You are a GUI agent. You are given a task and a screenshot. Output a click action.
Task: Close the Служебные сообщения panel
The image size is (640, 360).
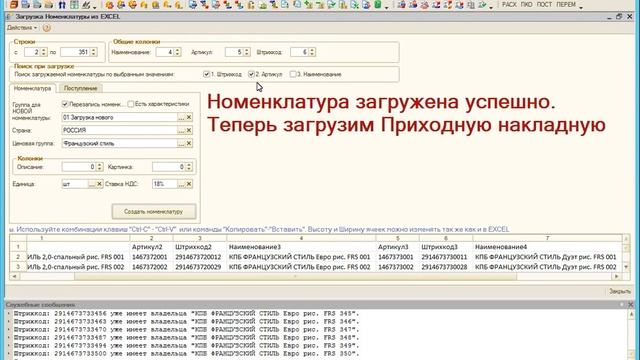coord(630,304)
